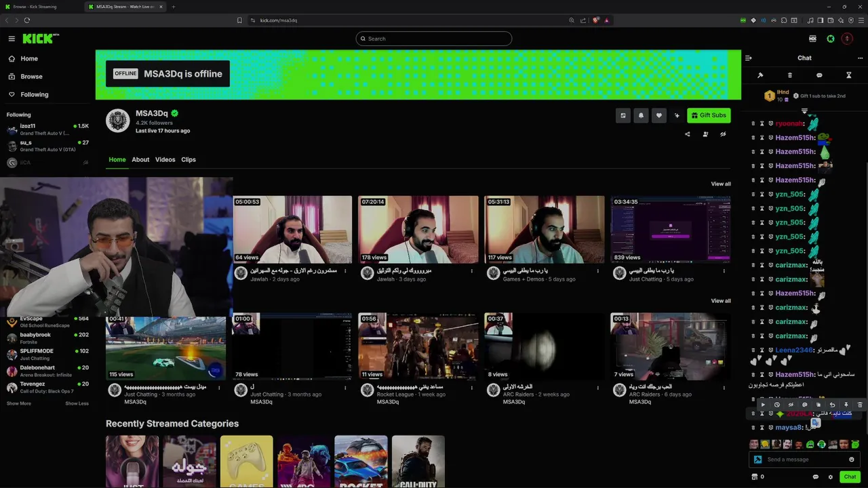Open Following in left sidebar
Image resolution: width=868 pixels, height=488 pixels.
coord(28,95)
